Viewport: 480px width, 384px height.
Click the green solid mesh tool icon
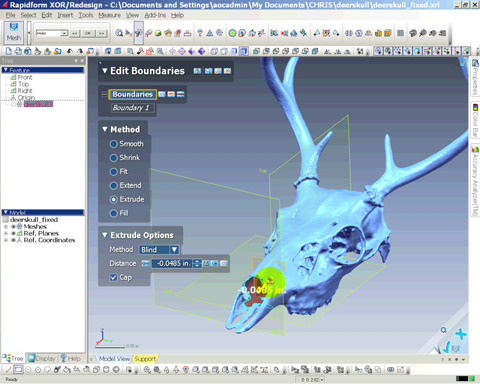point(158,33)
